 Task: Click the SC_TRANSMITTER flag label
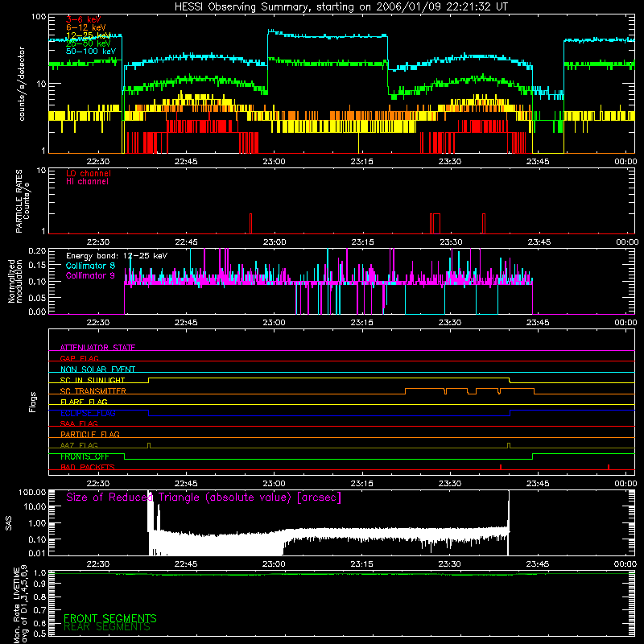93,391
